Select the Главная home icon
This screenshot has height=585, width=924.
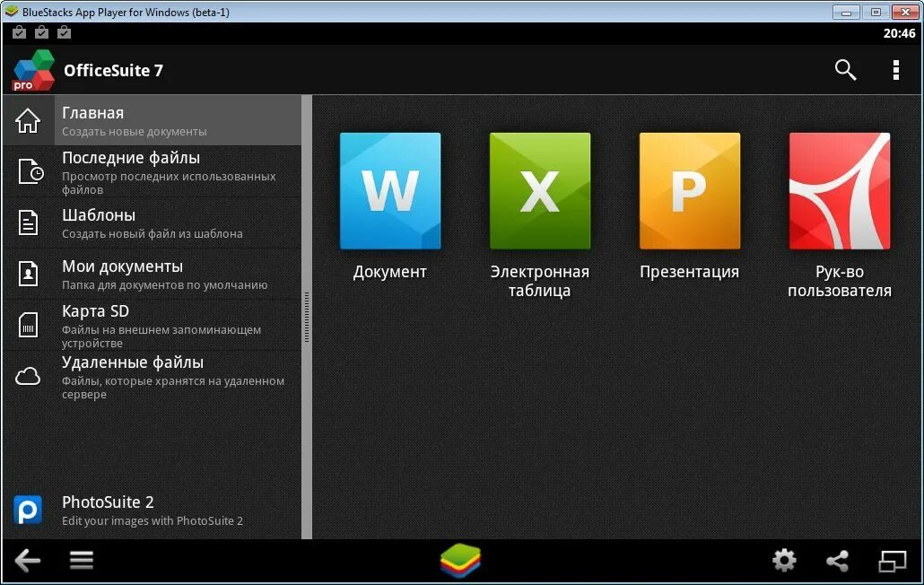pos(28,121)
